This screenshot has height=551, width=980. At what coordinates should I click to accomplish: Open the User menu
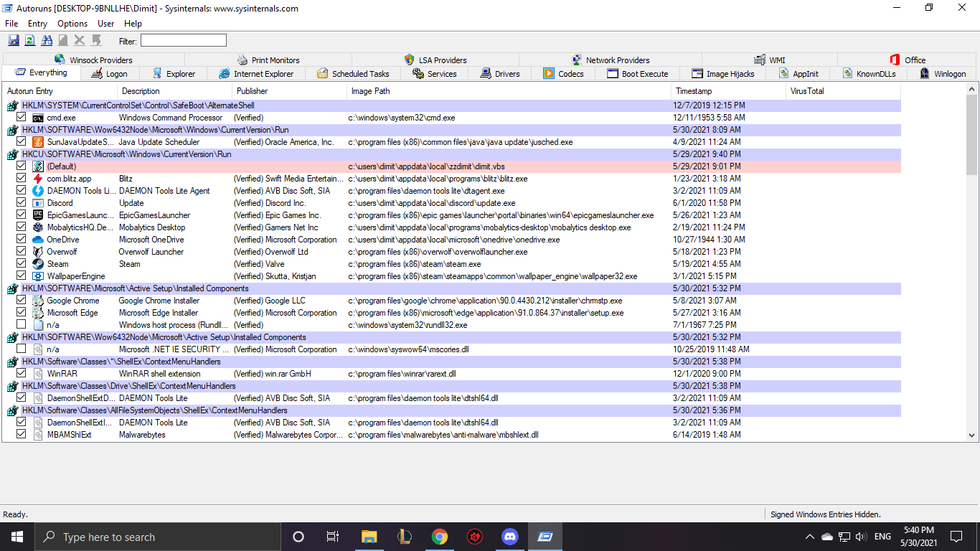(x=106, y=24)
